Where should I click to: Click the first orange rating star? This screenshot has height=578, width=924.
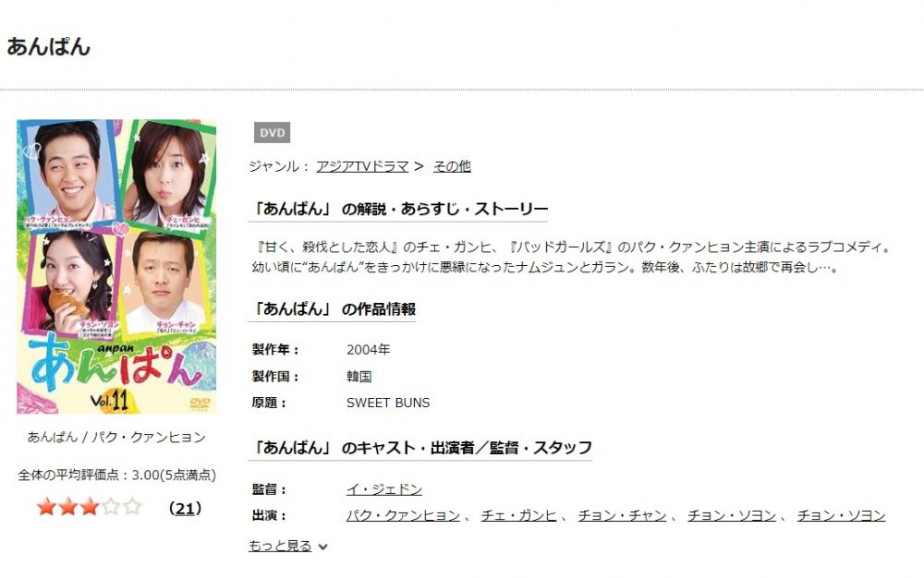click(46, 507)
